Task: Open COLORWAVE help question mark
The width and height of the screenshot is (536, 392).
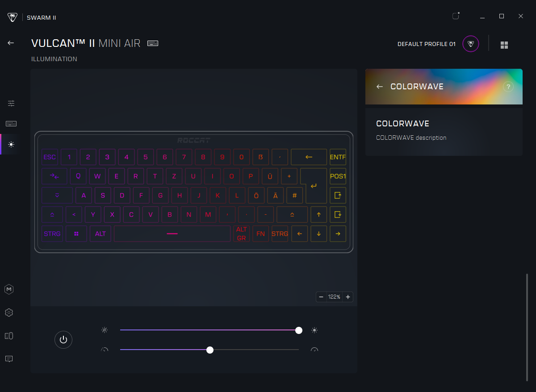Action: click(508, 87)
